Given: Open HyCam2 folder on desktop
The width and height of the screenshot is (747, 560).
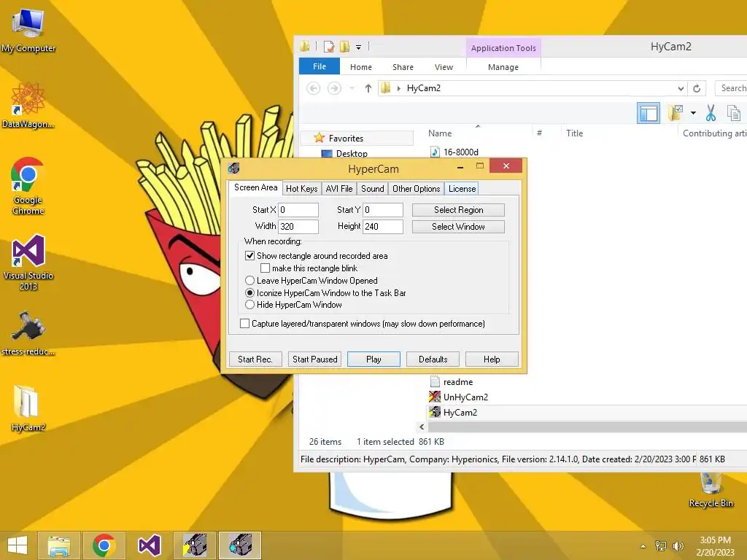Looking at the screenshot, I should [x=28, y=408].
